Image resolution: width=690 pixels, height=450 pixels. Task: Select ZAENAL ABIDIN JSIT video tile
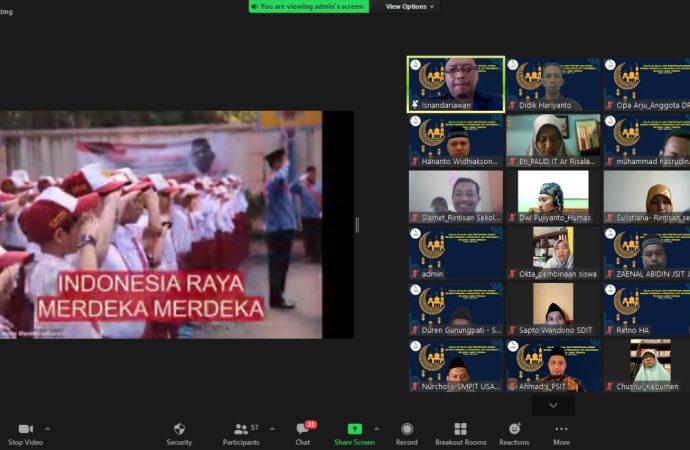point(647,253)
